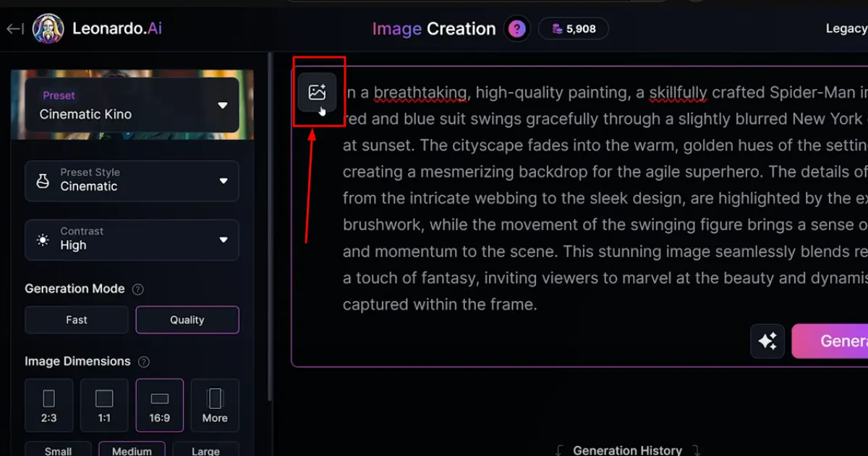
Task: Choose the 1:1 aspect ratio
Action: coord(104,405)
